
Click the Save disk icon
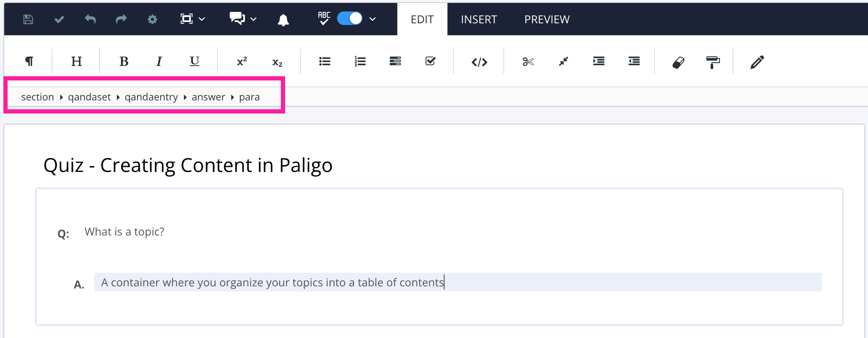pyautogui.click(x=28, y=19)
